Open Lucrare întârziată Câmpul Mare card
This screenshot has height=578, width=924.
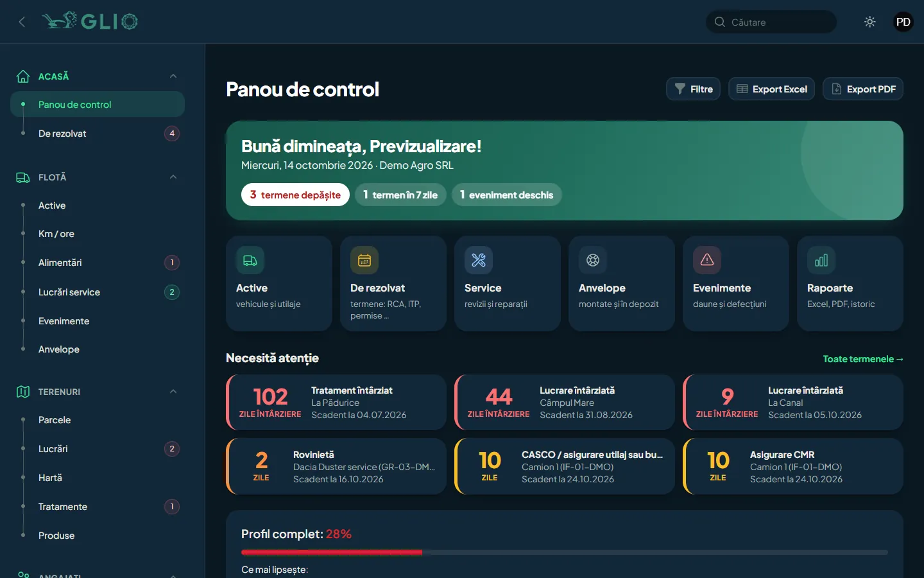565,403
